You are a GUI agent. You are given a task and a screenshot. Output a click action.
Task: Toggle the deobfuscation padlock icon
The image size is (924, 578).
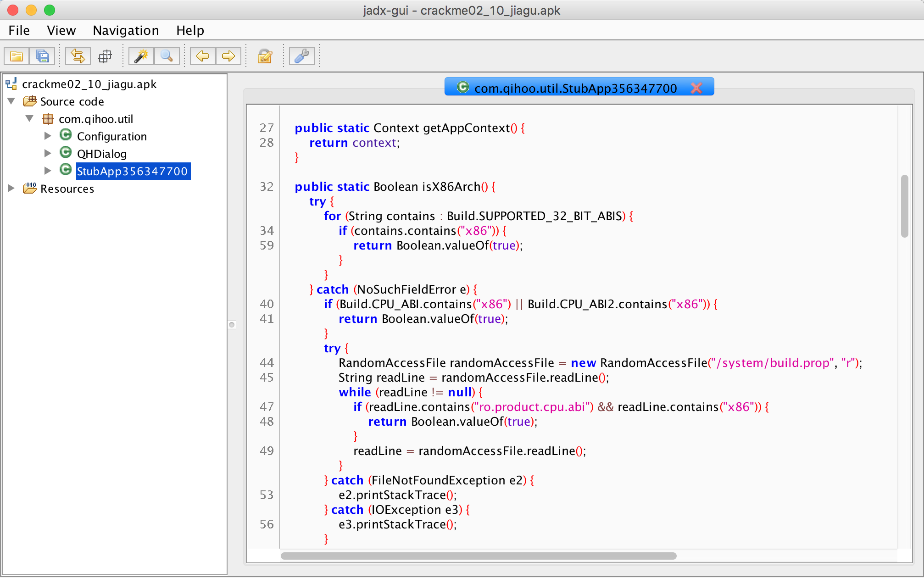pyautogui.click(x=265, y=56)
